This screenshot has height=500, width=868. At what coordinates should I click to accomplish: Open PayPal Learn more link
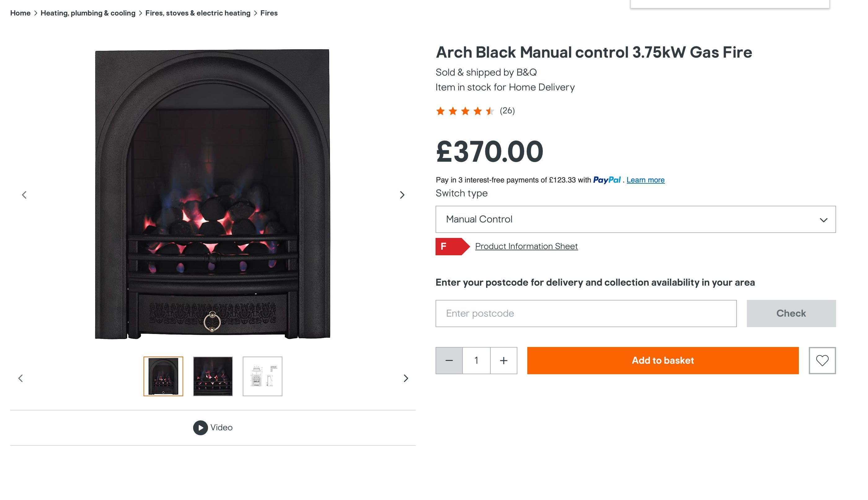645,180
